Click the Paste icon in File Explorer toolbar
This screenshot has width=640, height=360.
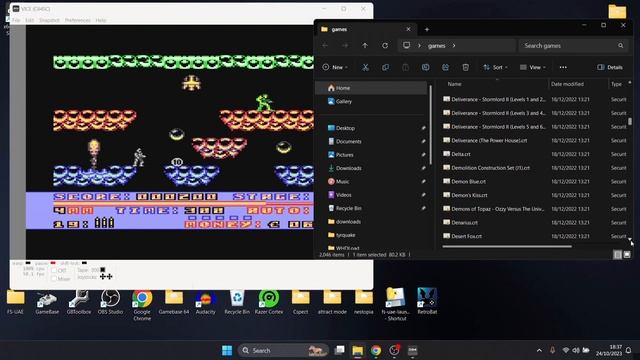pos(405,67)
